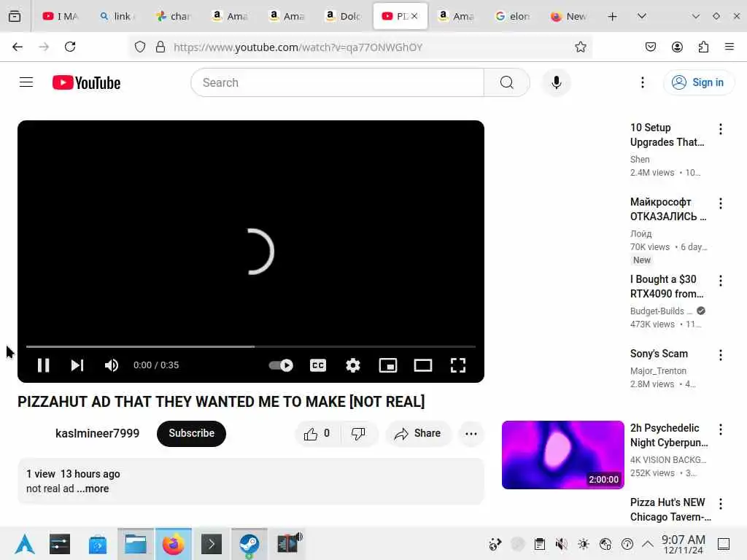
Task: Switch to the 'Dolc' Amazon tab
Action: [343, 16]
